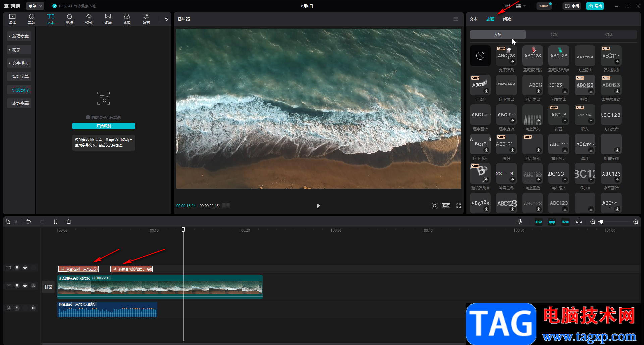Mute the audio track speaker icon
Screen dimensions: 644x345
[x=33, y=308]
